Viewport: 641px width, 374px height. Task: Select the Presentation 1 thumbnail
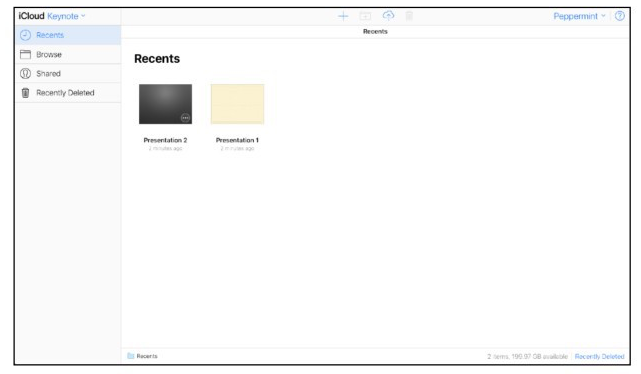237,104
